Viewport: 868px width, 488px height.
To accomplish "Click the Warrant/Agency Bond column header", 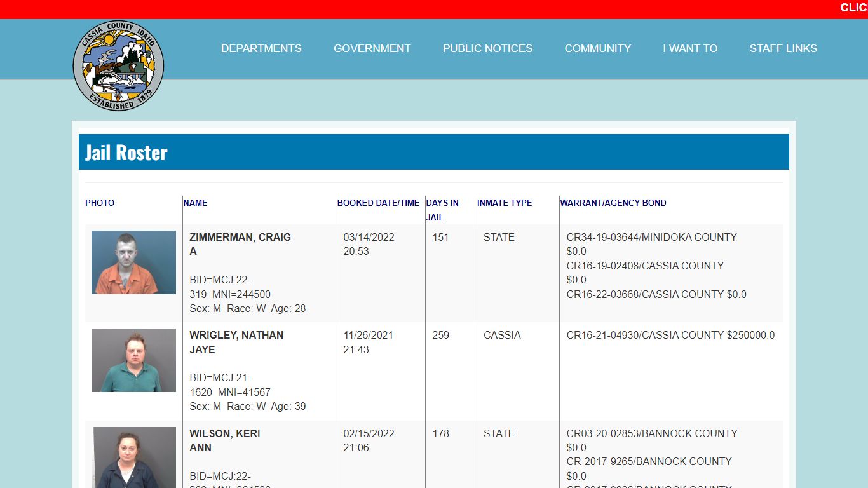I will point(613,203).
